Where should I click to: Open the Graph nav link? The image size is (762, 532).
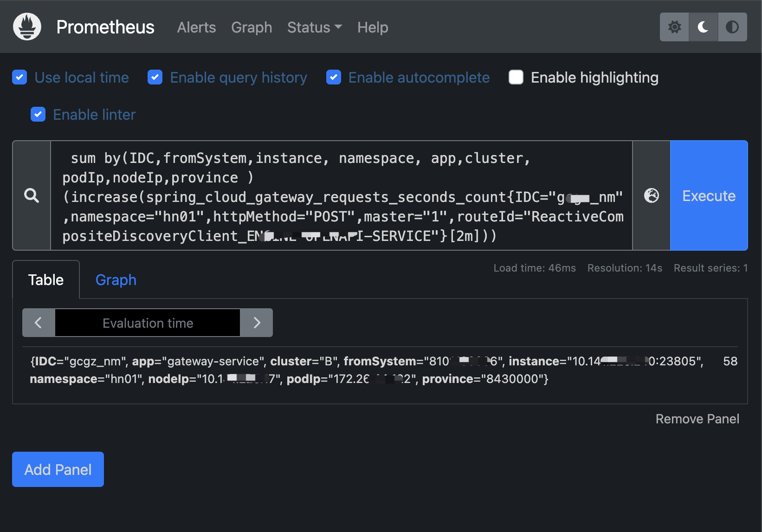click(x=252, y=27)
